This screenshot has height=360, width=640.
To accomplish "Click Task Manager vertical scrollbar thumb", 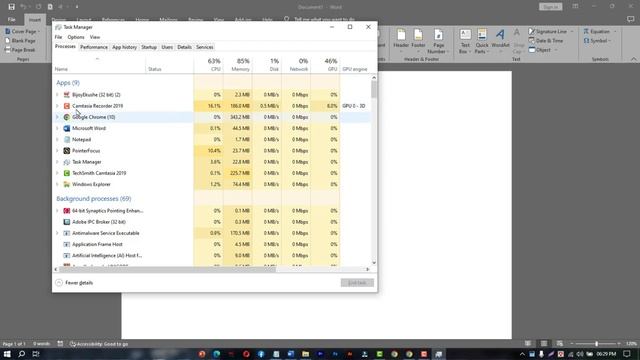I will click(x=374, y=89).
